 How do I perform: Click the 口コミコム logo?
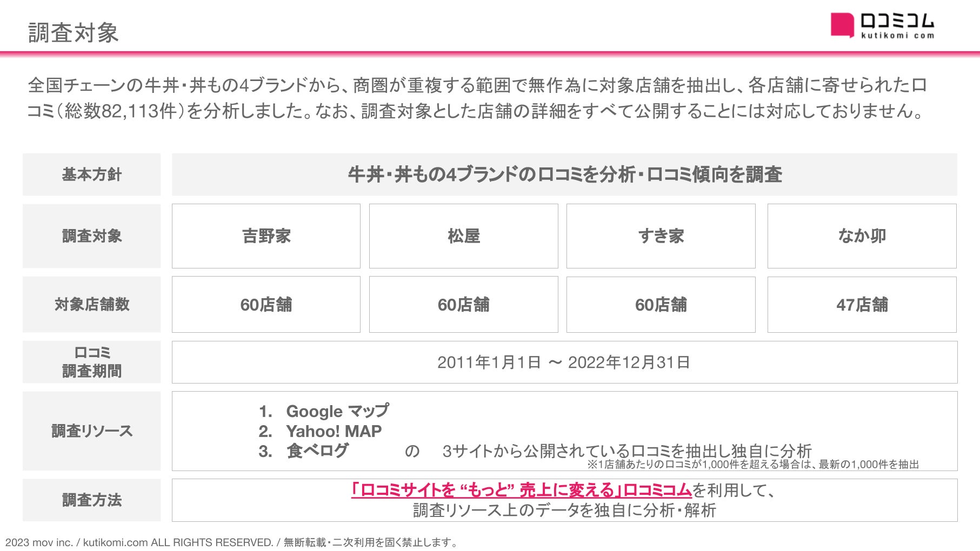coord(882,26)
